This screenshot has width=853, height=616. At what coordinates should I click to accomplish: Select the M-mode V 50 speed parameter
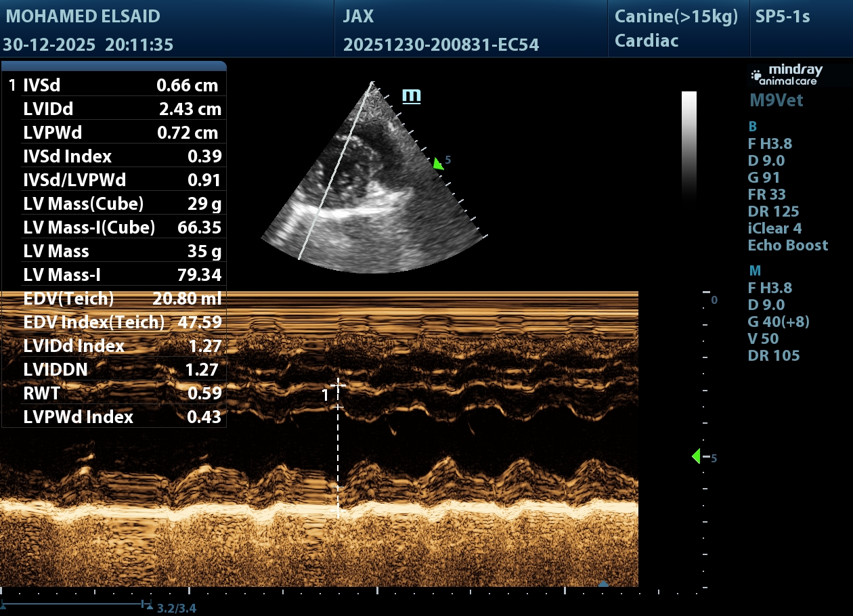click(x=763, y=338)
